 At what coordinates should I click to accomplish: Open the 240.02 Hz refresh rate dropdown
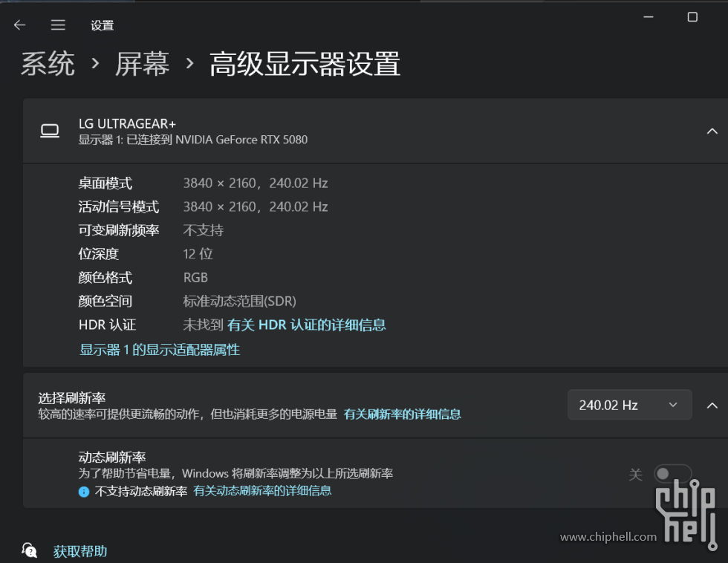[630, 406]
